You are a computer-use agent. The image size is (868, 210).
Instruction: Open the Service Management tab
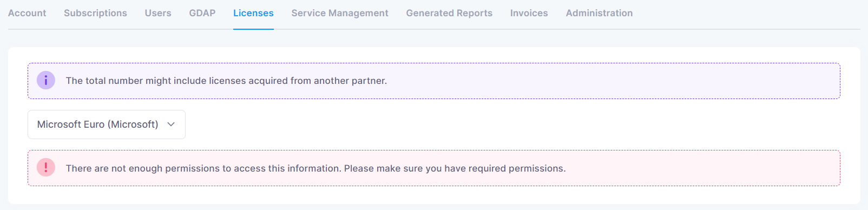pyautogui.click(x=340, y=13)
